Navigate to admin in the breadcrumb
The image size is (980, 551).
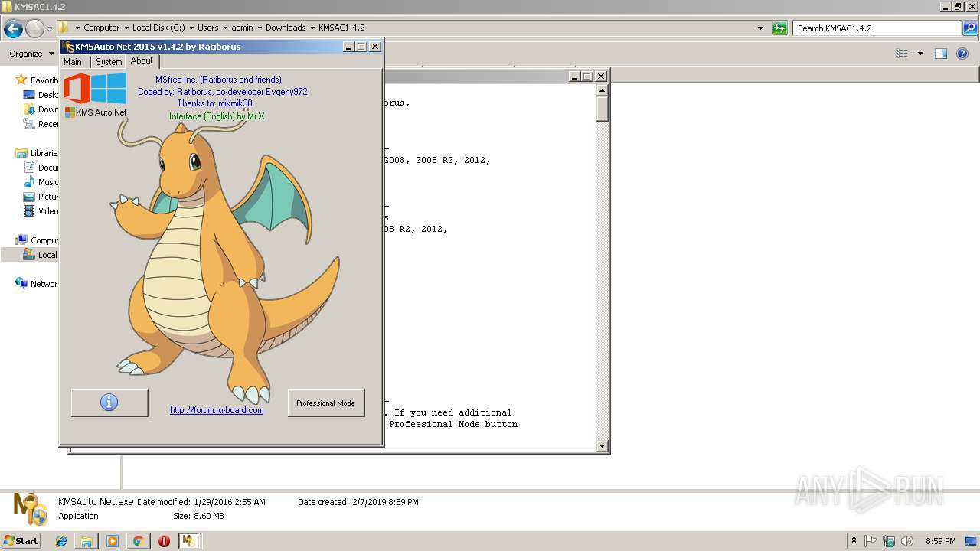(243, 28)
